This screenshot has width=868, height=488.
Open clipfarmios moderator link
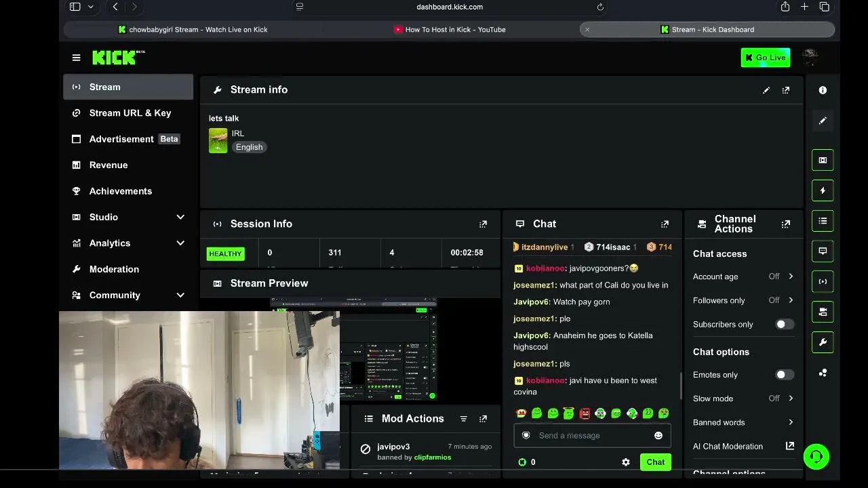tap(433, 457)
